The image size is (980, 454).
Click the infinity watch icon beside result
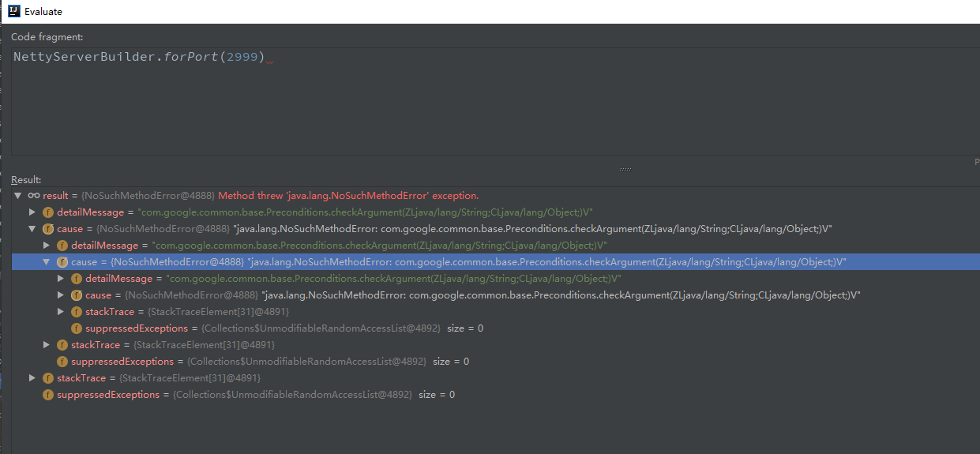[x=34, y=196]
